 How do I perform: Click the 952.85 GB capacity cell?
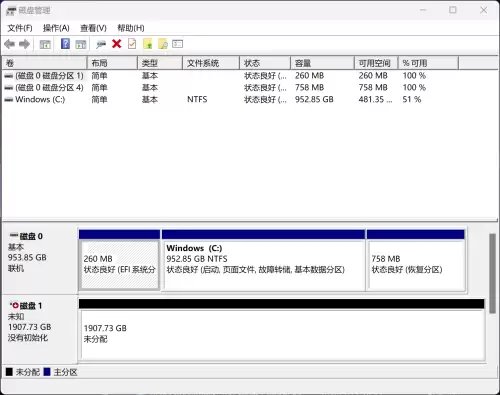[314, 100]
